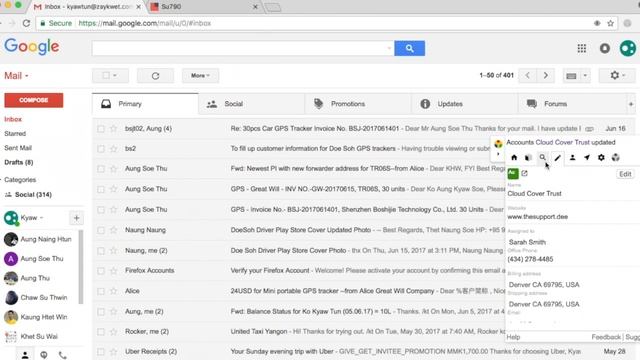Open chat with Aung Soe Thu contact

click(42, 259)
